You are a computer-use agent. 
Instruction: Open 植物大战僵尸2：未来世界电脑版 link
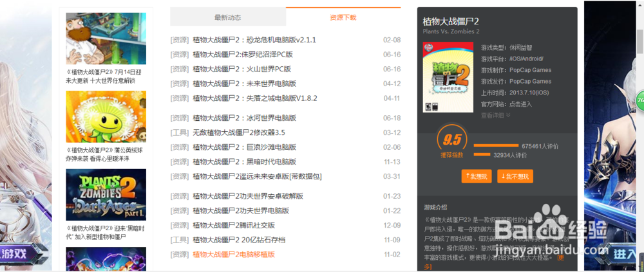[244, 84]
